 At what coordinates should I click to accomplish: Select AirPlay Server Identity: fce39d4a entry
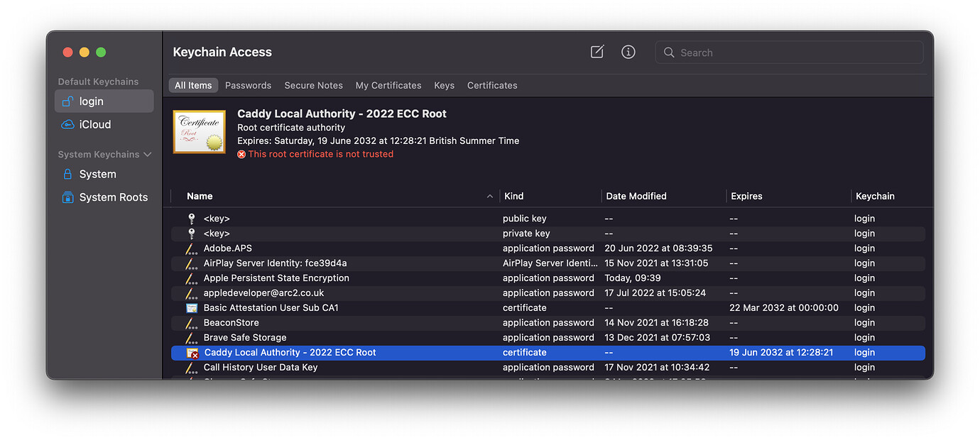pyautogui.click(x=548, y=263)
